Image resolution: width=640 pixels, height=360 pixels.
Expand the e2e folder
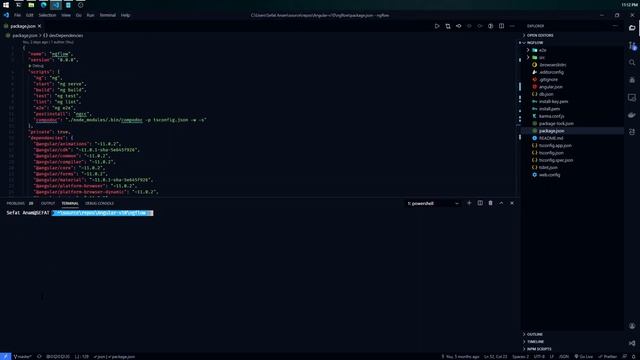[542, 50]
